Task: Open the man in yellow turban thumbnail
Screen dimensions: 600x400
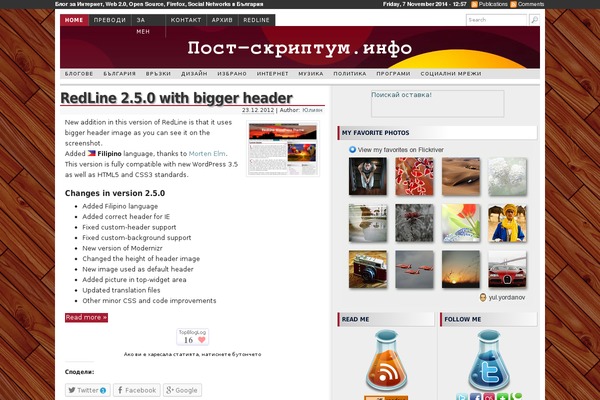Action: [x=507, y=223]
